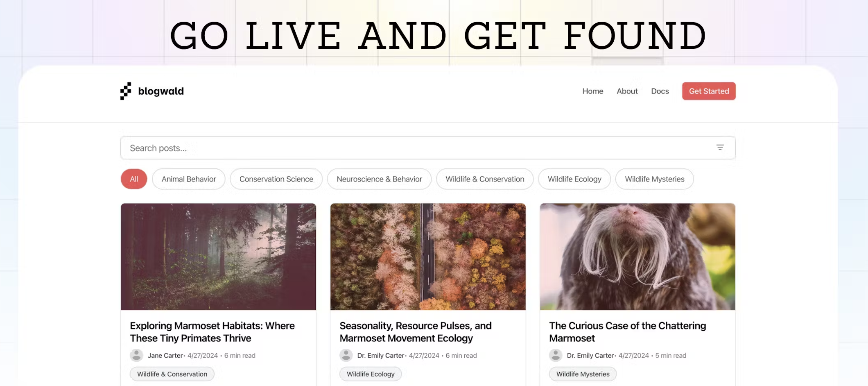The image size is (868, 386).
Task: Open the Docs navigation link
Action: pos(660,91)
